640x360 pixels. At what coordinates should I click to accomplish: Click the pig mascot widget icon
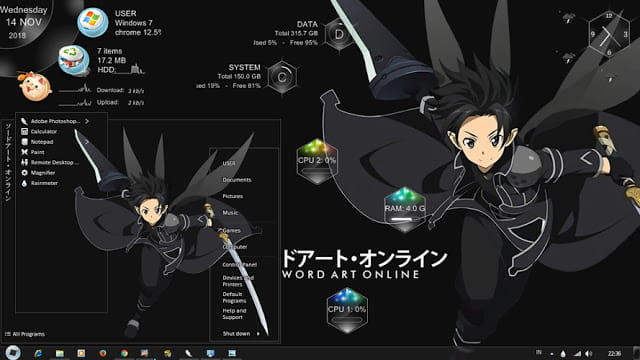click(35, 86)
